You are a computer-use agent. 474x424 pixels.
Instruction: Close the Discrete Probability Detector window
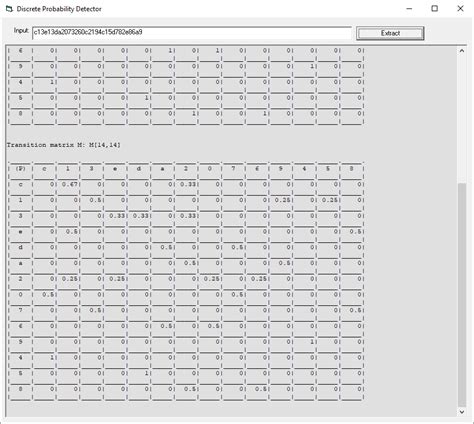[x=460, y=9]
